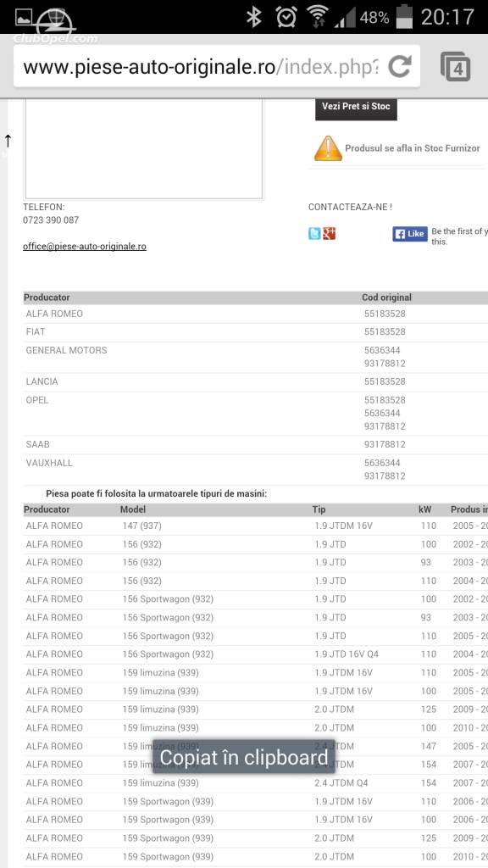Open the browser tabs switcher showing 4

[x=455, y=66]
